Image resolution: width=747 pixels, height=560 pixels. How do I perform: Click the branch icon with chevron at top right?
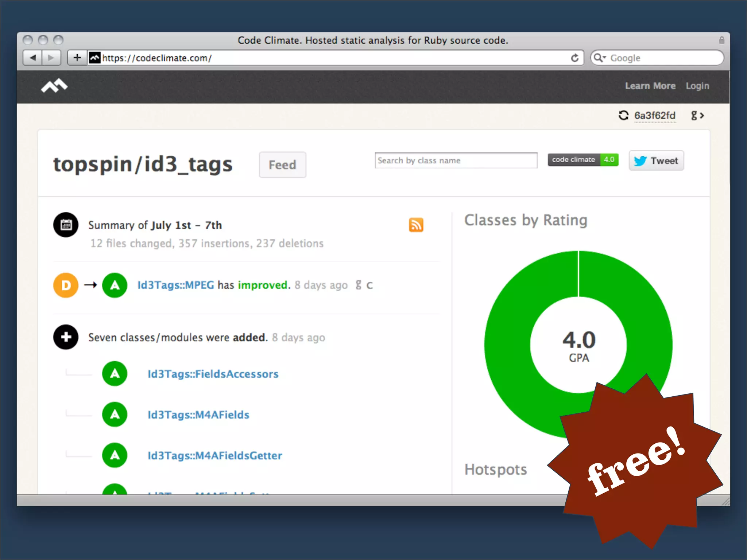coord(697,116)
